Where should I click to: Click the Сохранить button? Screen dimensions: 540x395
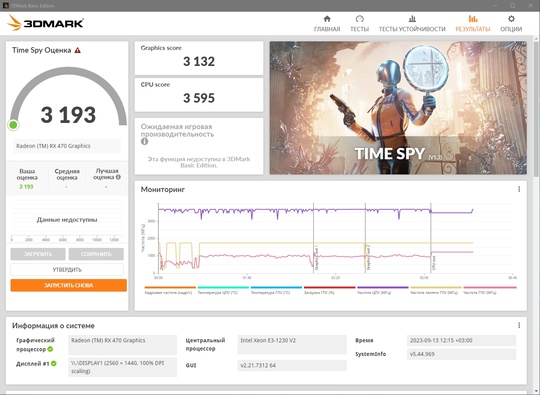[96, 254]
